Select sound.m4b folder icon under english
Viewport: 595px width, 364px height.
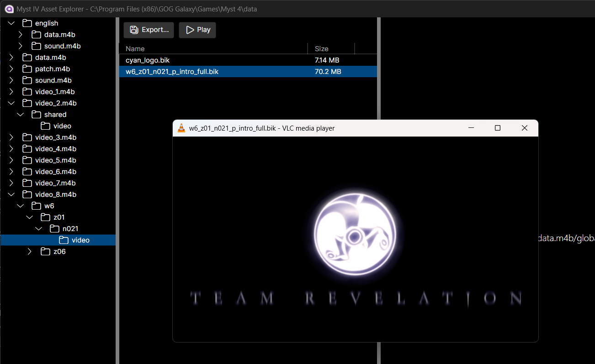pyautogui.click(x=36, y=46)
